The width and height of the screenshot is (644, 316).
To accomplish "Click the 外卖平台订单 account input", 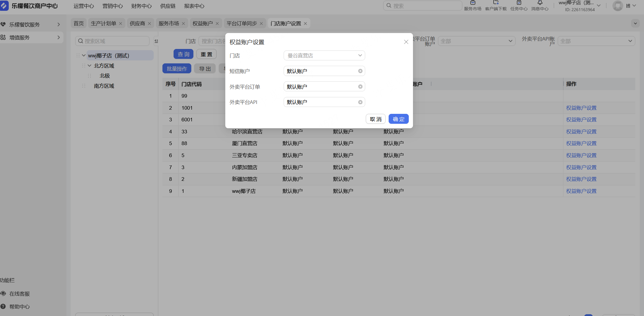I will coord(324,87).
